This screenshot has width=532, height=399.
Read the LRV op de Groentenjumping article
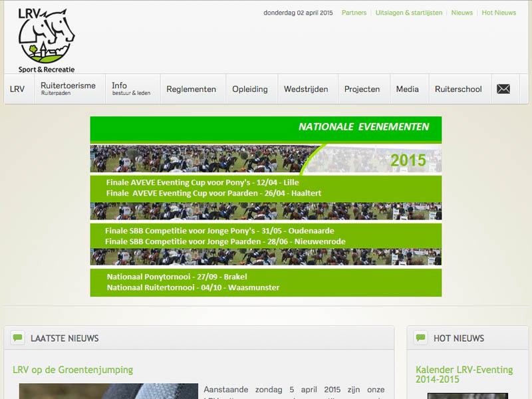[73, 370]
